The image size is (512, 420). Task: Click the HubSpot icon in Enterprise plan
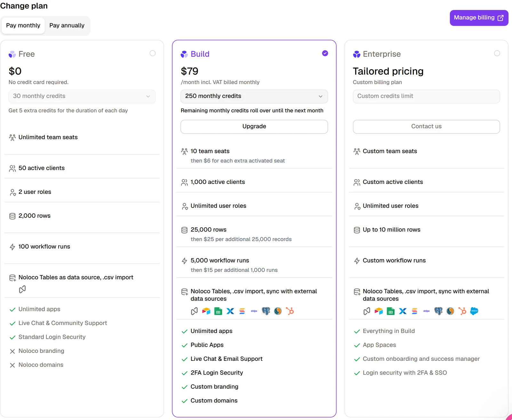[x=462, y=311]
